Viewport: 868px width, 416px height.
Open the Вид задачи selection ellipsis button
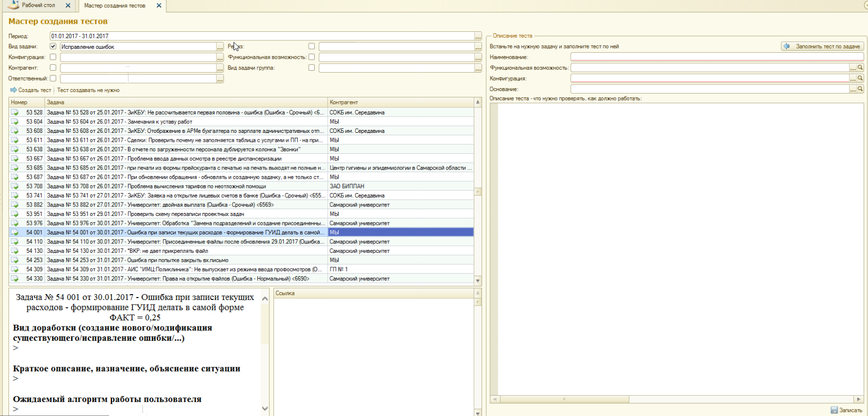tap(220, 47)
